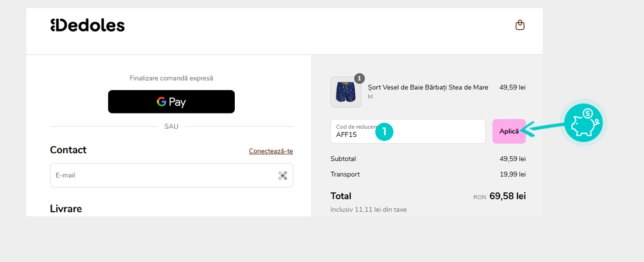Click the Transport cost 19,99 lei
Image resolution: width=644 pixels, height=262 pixels.
[512, 174]
